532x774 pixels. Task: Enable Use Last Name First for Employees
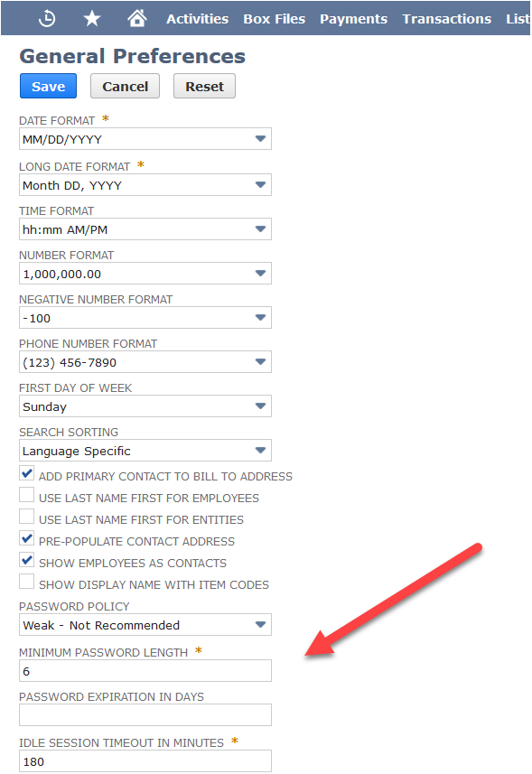(x=27, y=495)
